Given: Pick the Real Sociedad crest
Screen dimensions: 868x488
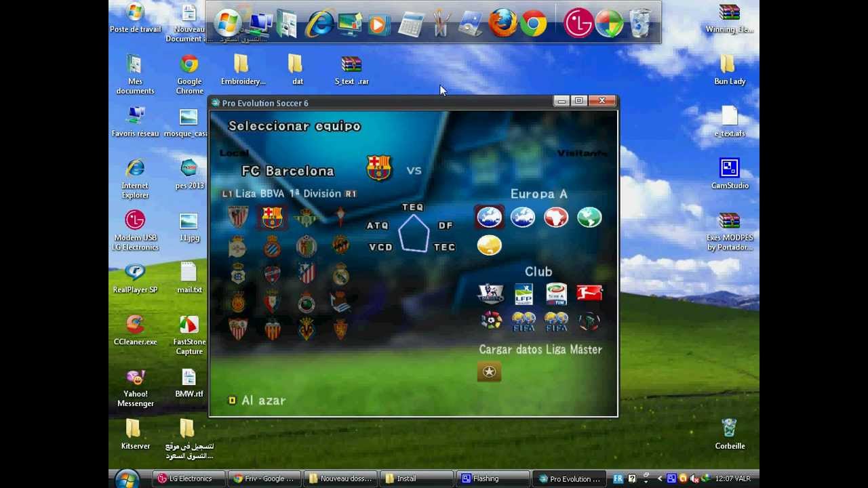Looking at the screenshot, I should pos(340,302).
